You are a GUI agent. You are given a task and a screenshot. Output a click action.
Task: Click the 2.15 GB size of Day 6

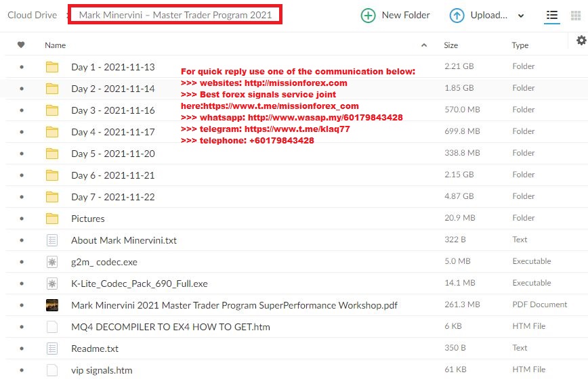(459, 175)
